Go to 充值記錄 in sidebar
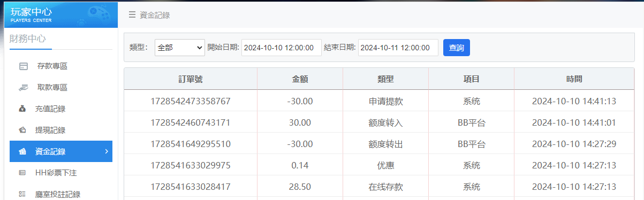This screenshot has height=200, width=644. tap(61, 109)
